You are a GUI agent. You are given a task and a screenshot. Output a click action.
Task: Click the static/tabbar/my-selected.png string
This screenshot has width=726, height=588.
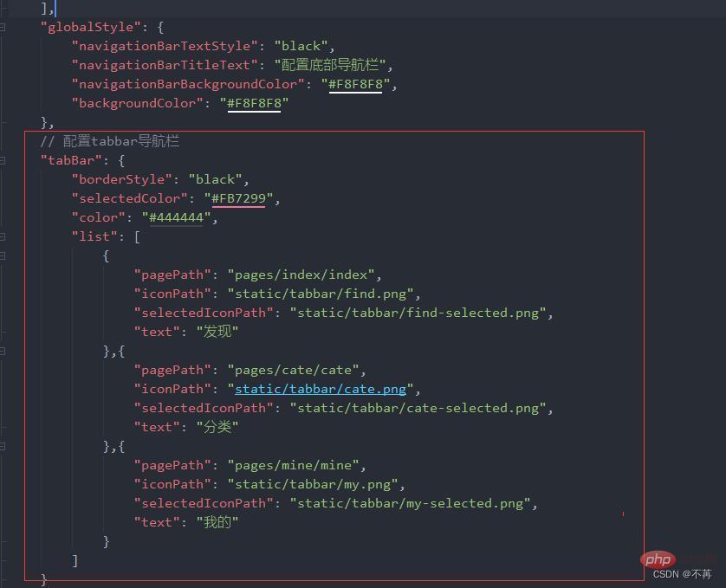[413, 503]
